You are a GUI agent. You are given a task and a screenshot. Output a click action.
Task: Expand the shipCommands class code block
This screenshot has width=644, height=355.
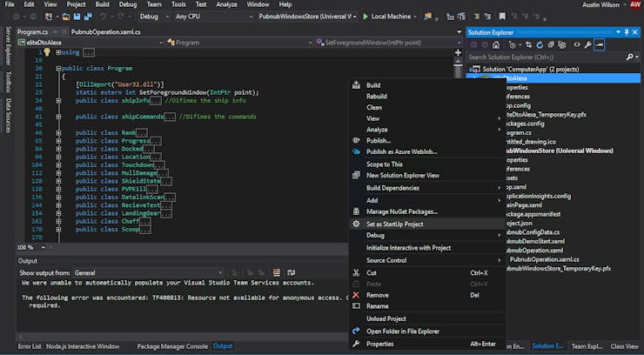pyautogui.click(x=58, y=117)
